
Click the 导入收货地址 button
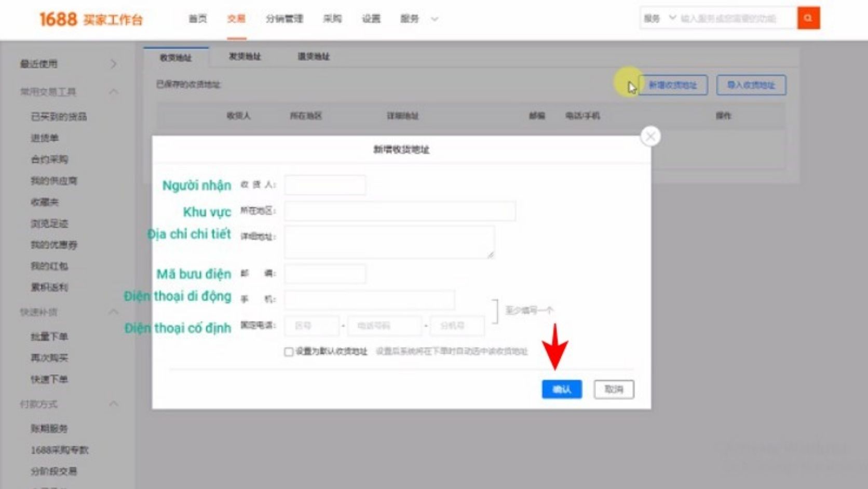click(x=751, y=85)
